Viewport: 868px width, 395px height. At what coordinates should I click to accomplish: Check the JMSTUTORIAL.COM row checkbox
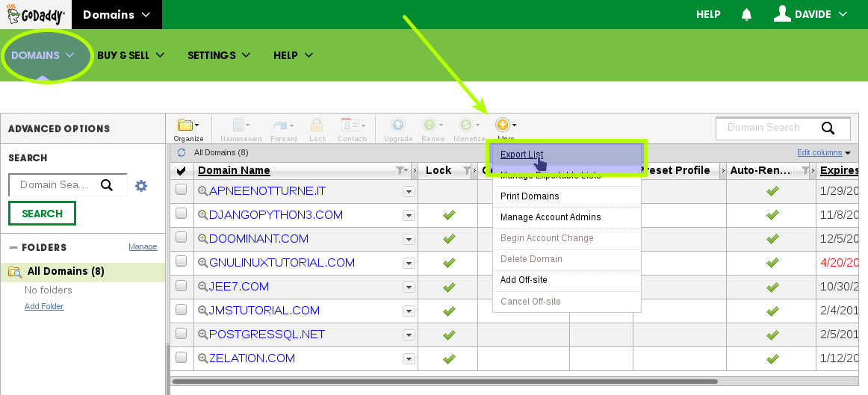[x=181, y=309]
